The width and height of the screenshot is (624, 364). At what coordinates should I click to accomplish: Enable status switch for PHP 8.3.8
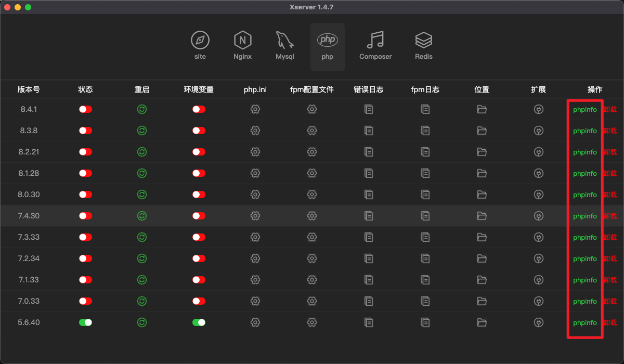(x=85, y=131)
